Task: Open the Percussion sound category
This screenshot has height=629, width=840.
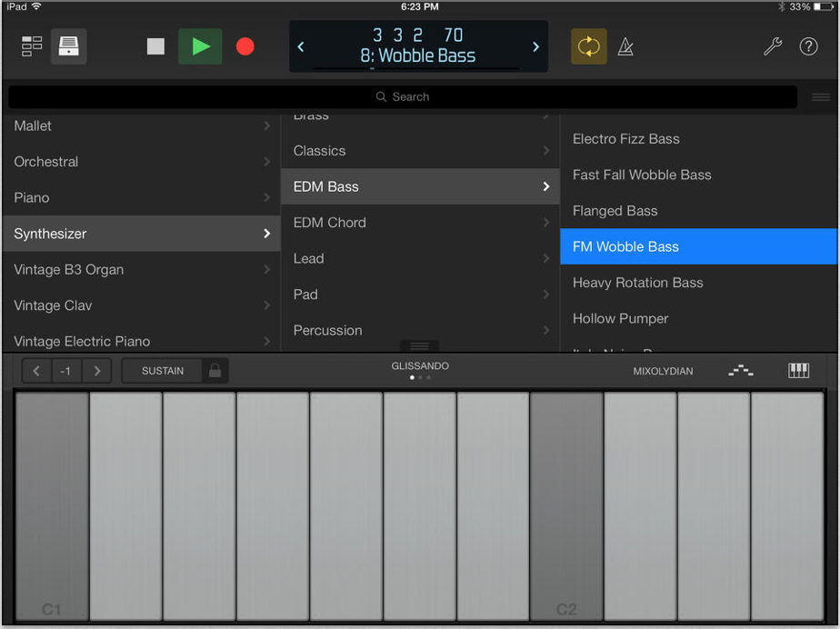Action: tap(420, 330)
